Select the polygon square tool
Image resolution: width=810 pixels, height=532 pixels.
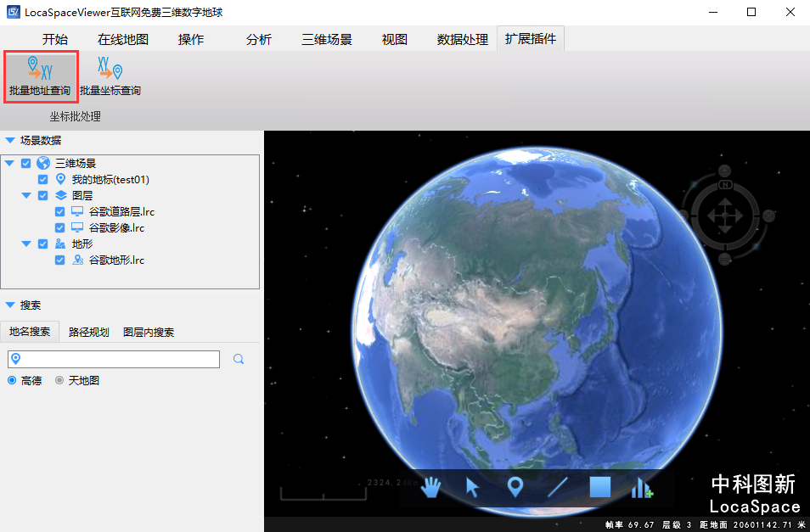click(x=600, y=487)
